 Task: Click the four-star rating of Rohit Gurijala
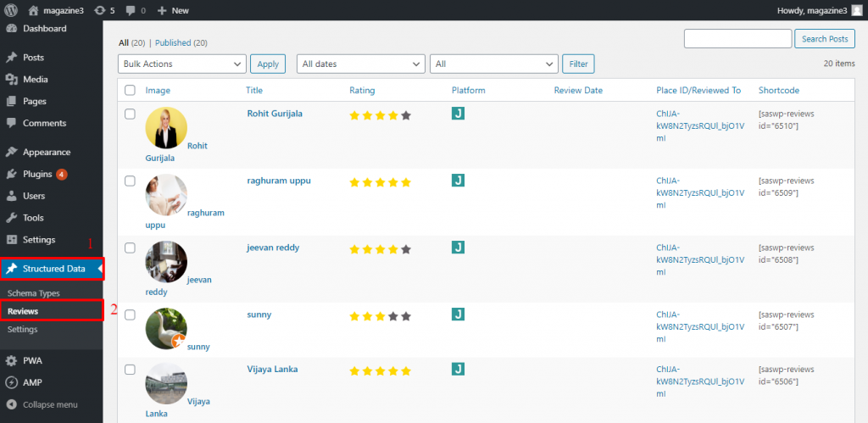381,116
